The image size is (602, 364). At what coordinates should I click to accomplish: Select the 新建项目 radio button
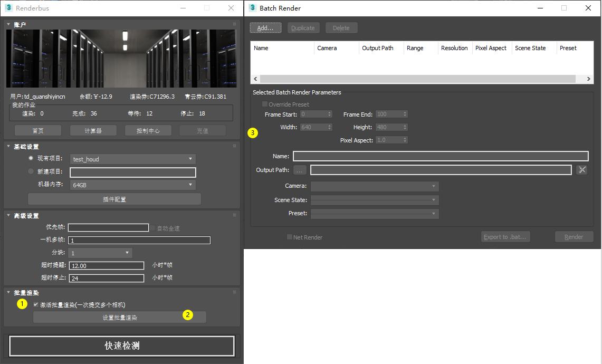click(31, 171)
